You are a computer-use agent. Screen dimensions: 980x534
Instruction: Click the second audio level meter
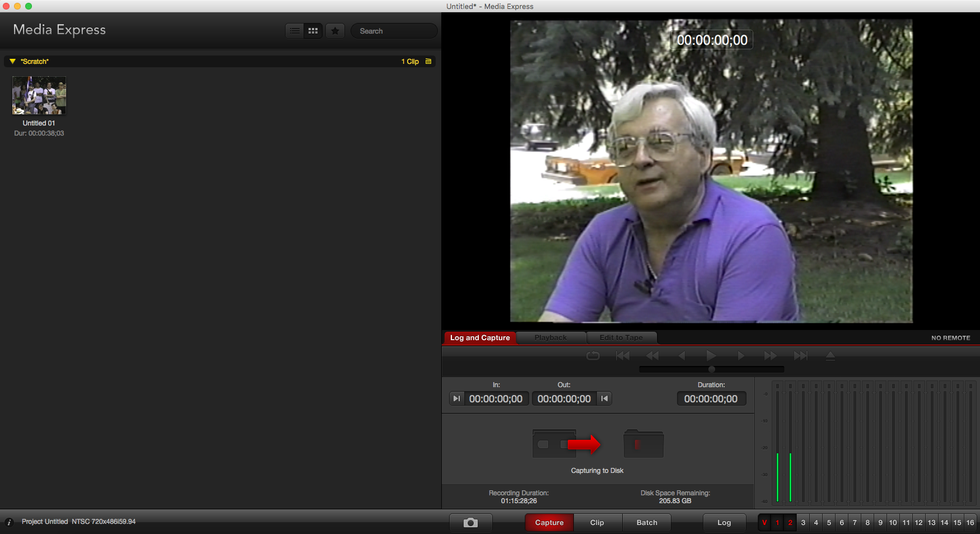pyautogui.click(x=790, y=443)
